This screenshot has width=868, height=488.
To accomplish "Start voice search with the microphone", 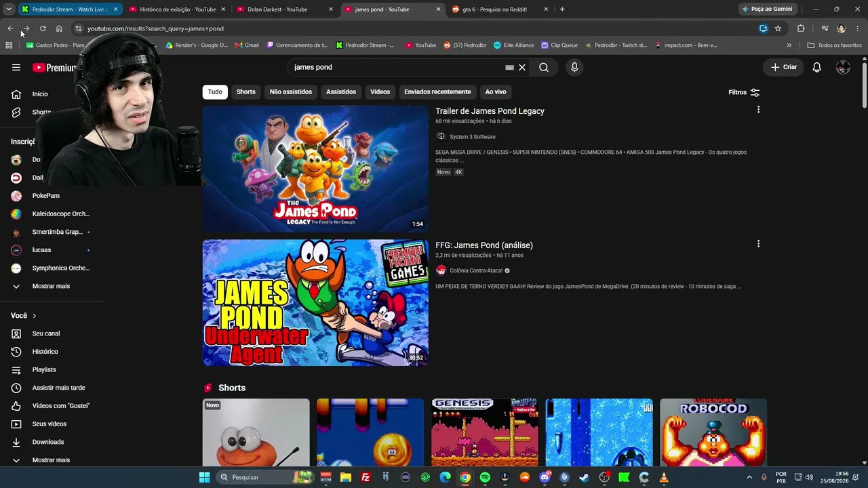I will pos(574,67).
